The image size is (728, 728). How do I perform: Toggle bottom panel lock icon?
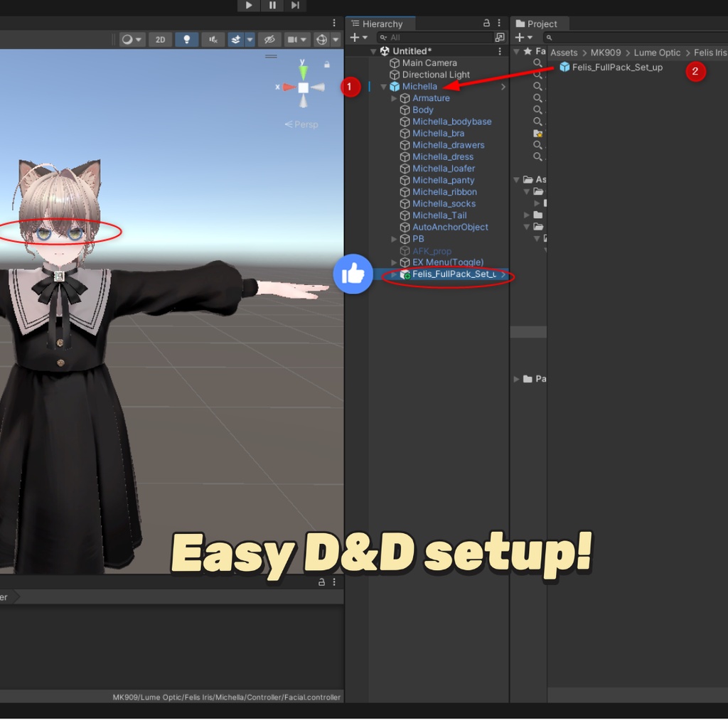click(x=321, y=582)
